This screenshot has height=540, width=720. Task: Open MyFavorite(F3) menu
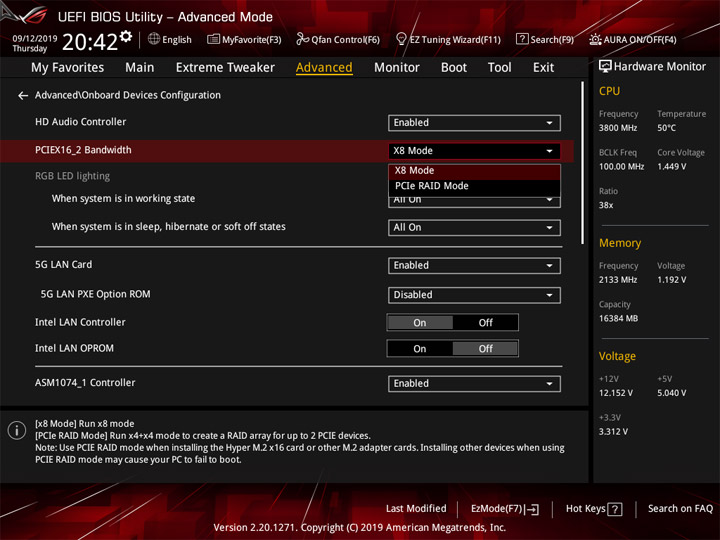click(x=244, y=39)
